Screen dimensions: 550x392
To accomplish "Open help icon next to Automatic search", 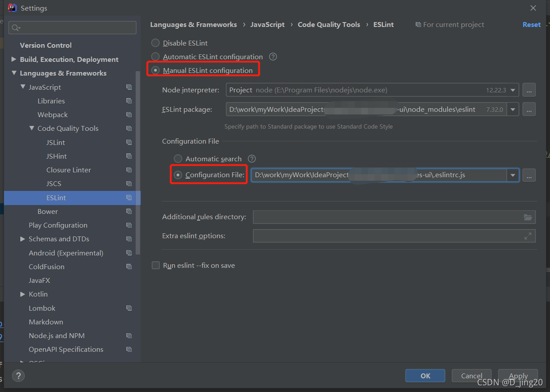I will coord(252,159).
